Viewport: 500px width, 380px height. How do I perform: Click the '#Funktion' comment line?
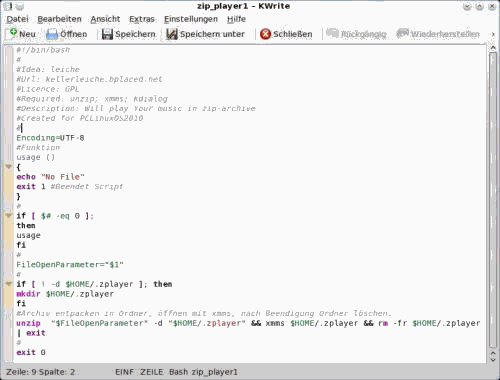[38, 147]
